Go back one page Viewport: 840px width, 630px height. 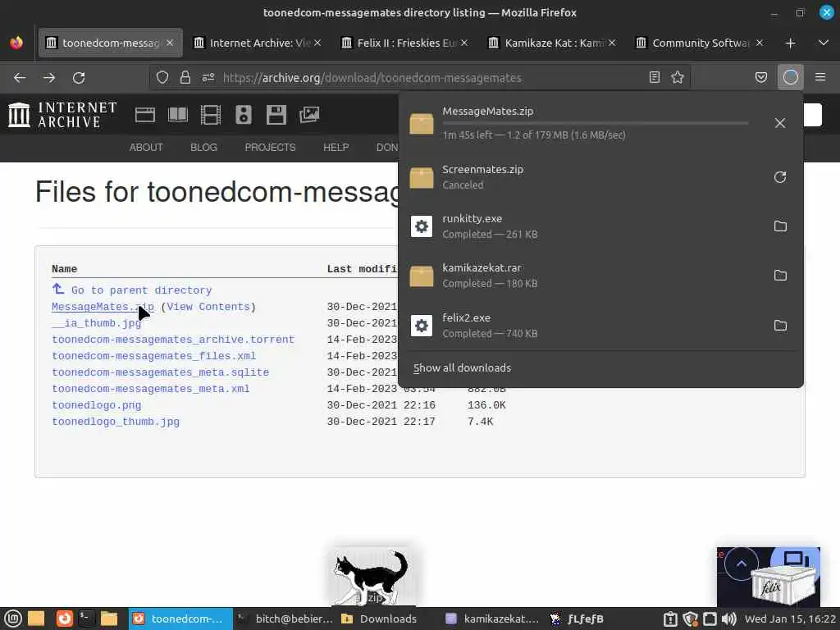(x=20, y=78)
